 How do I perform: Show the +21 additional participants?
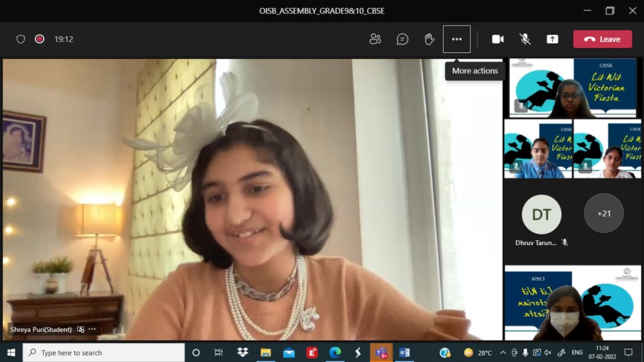pyautogui.click(x=604, y=214)
